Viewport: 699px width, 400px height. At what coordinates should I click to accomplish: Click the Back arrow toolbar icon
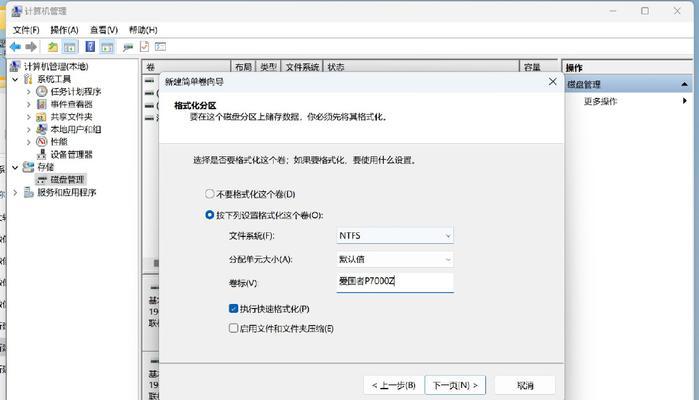tap(15, 47)
